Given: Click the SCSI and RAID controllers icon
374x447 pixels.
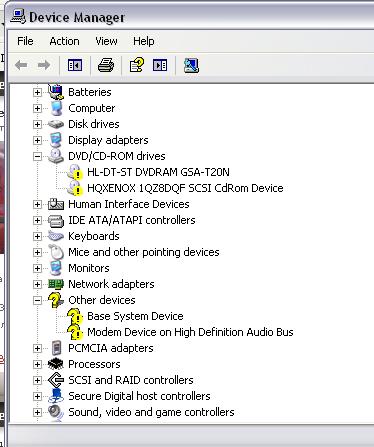Looking at the screenshot, I should [x=56, y=380].
